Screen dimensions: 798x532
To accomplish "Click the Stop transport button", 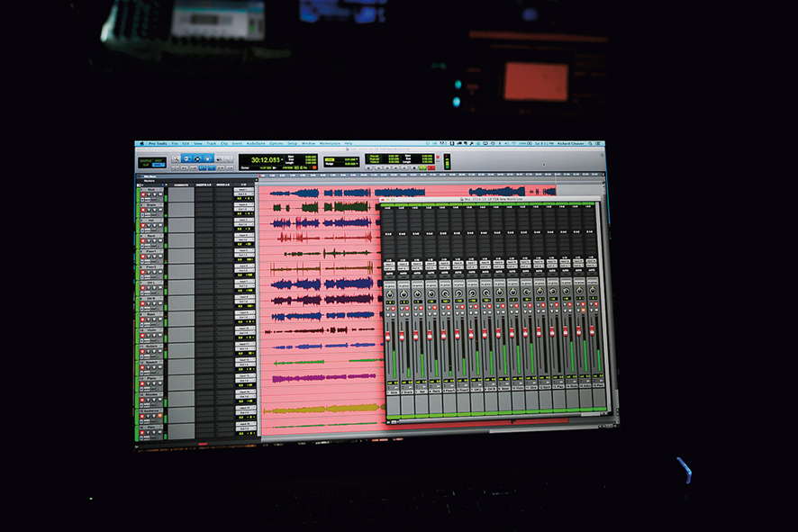I will click(414, 167).
